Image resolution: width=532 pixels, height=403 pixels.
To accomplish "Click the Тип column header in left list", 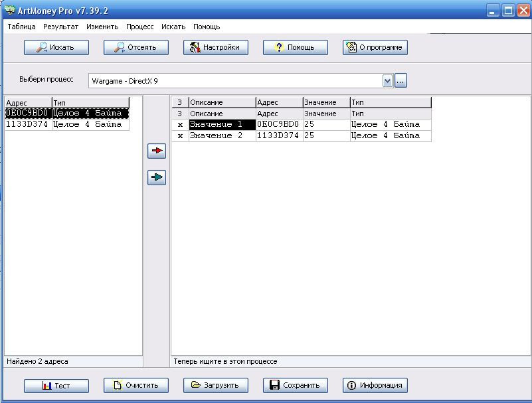I will (90, 103).
